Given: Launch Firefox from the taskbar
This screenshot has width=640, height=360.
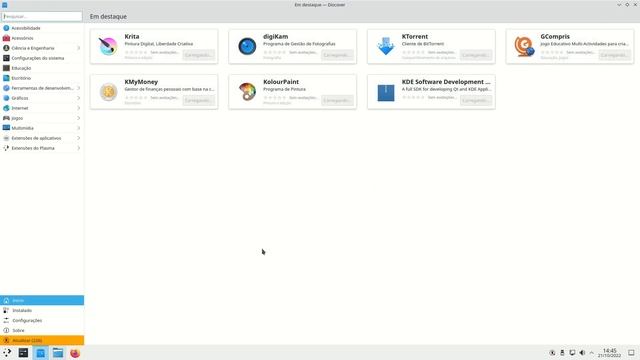Looking at the screenshot, I should [x=75, y=353].
